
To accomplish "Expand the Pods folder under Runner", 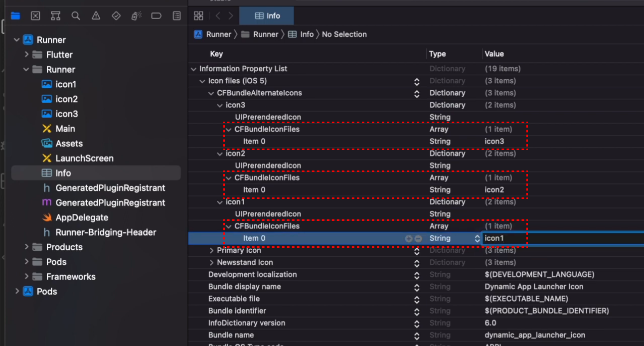I will point(26,262).
